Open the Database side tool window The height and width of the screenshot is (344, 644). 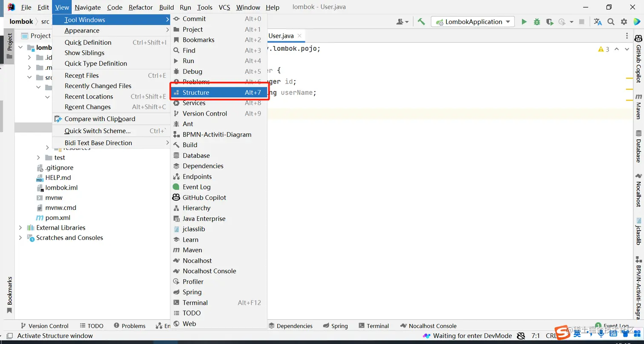(638, 147)
